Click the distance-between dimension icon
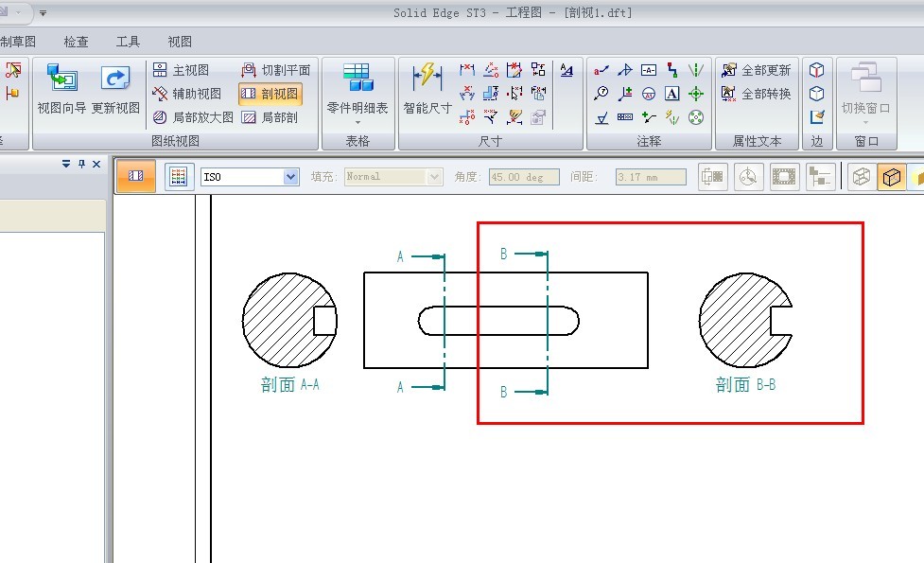This screenshot has height=563, width=924. [x=466, y=70]
